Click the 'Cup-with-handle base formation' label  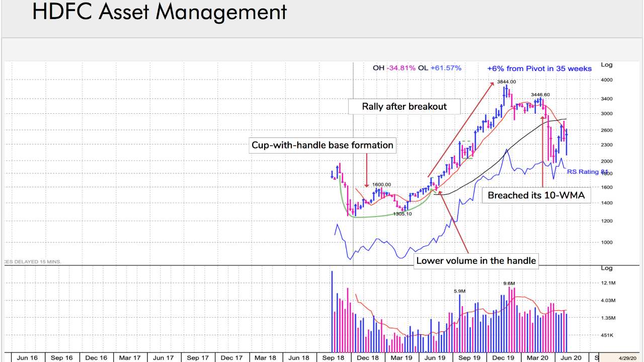coord(323,146)
